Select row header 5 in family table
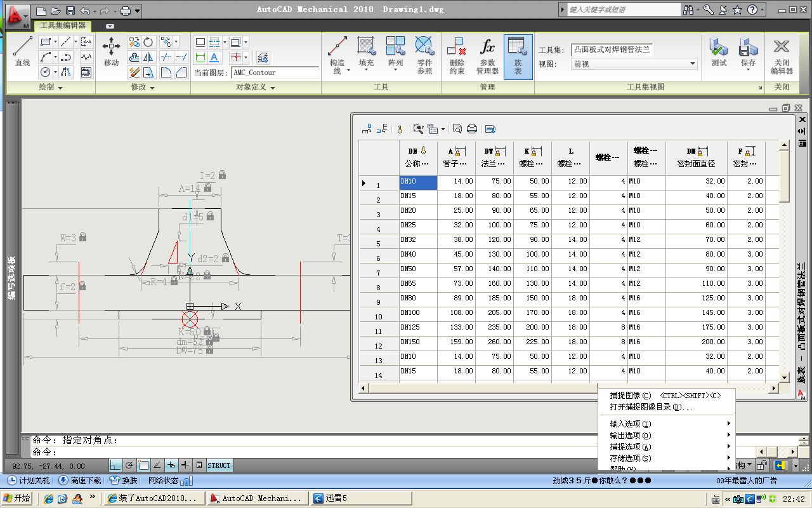The height and width of the screenshot is (508, 812). click(x=379, y=241)
